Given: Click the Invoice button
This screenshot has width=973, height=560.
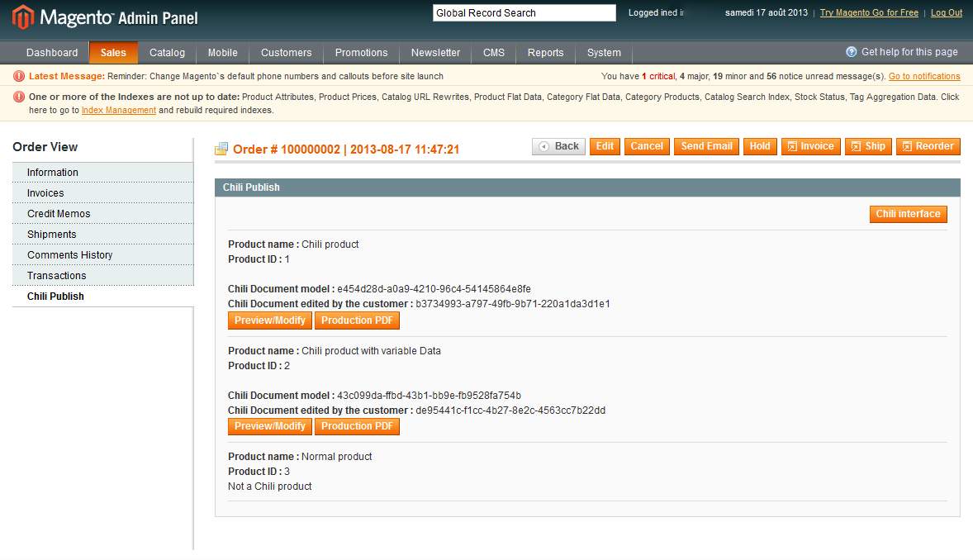Looking at the screenshot, I should coord(811,146).
